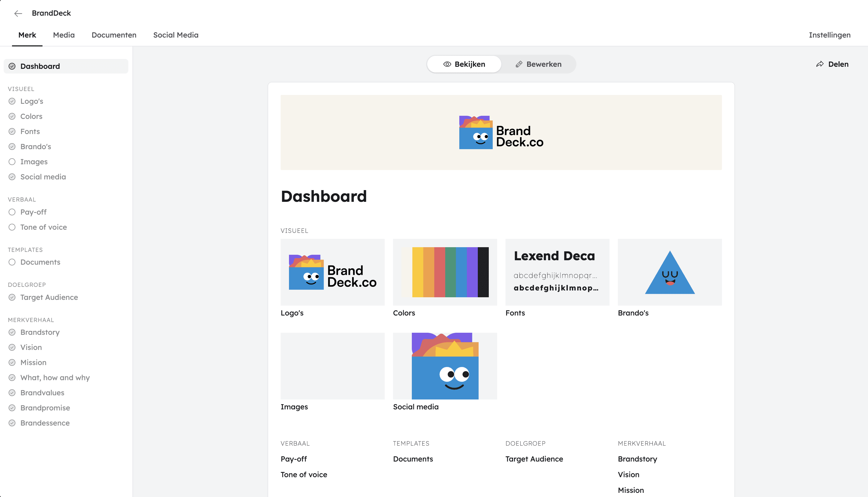Screen dimensions: 868x497
Task: Click the checkmark icon next to Dashboard
Action: click(x=12, y=66)
